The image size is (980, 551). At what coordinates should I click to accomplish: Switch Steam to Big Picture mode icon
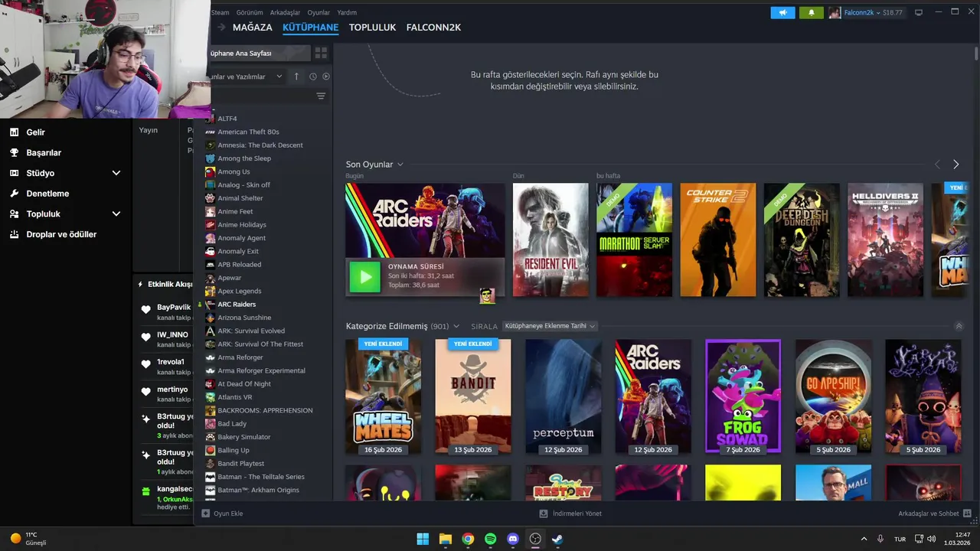[919, 12]
